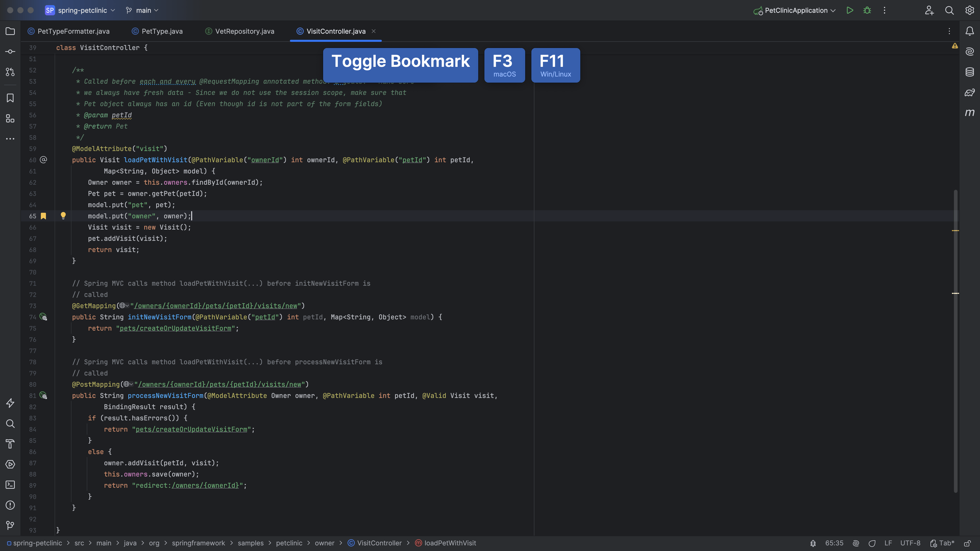Screen dimensions: 980x551
Task: Click the Debug PetClinicApplication bug icon
Action: pos(867,10)
